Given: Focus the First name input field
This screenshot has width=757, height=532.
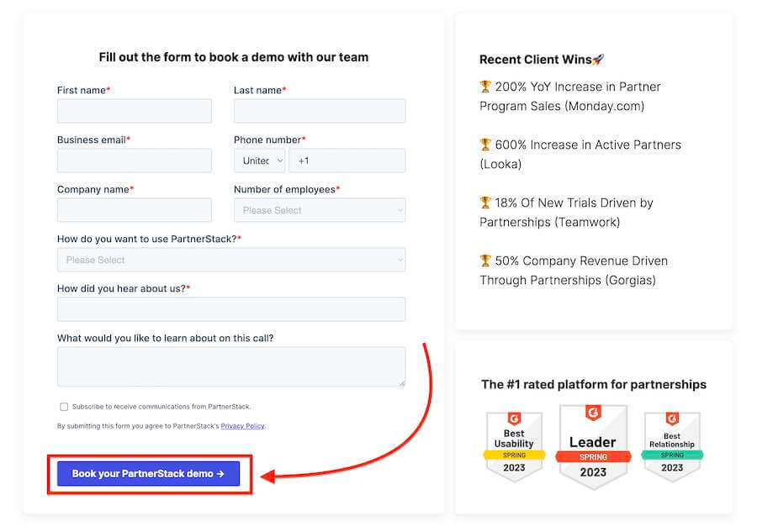Looking at the screenshot, I should (x=135, y=111).
